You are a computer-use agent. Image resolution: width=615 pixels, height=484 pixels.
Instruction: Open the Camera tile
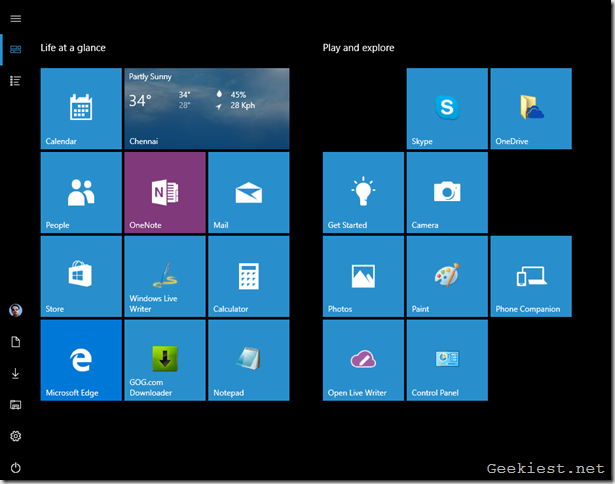pyautogui.click(x=447, y=192)
